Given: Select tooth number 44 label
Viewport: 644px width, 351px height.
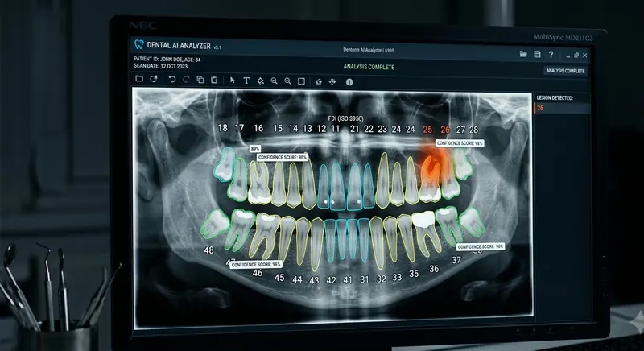Looking at the screenshot, I should [297, 279].
